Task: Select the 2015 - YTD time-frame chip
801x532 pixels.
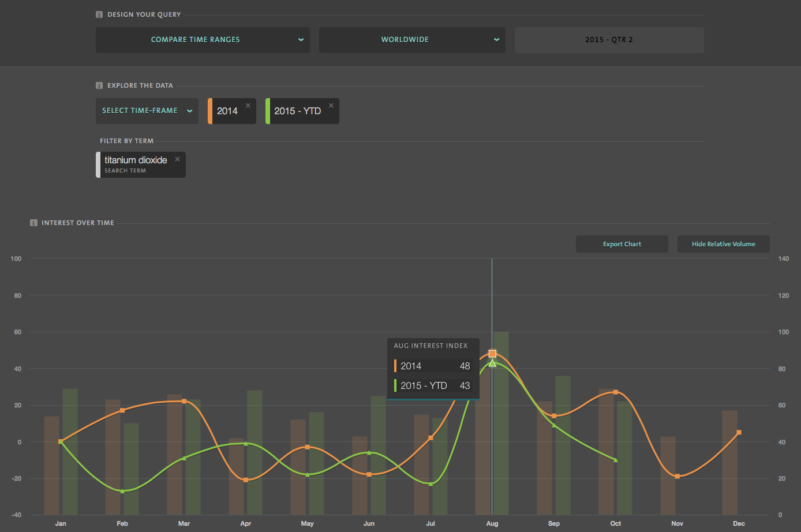Action: click(x=297, y=111)
